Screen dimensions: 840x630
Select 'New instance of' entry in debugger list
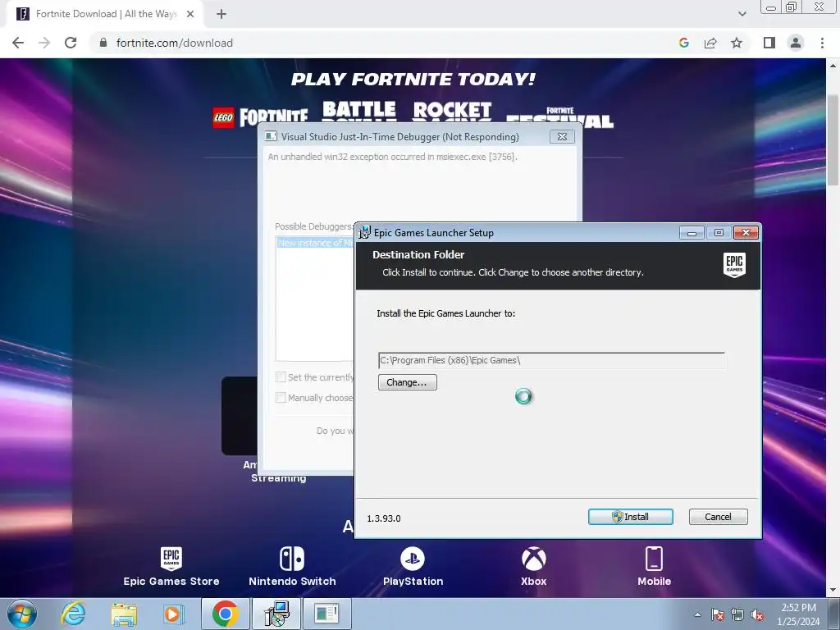[316, 243]
